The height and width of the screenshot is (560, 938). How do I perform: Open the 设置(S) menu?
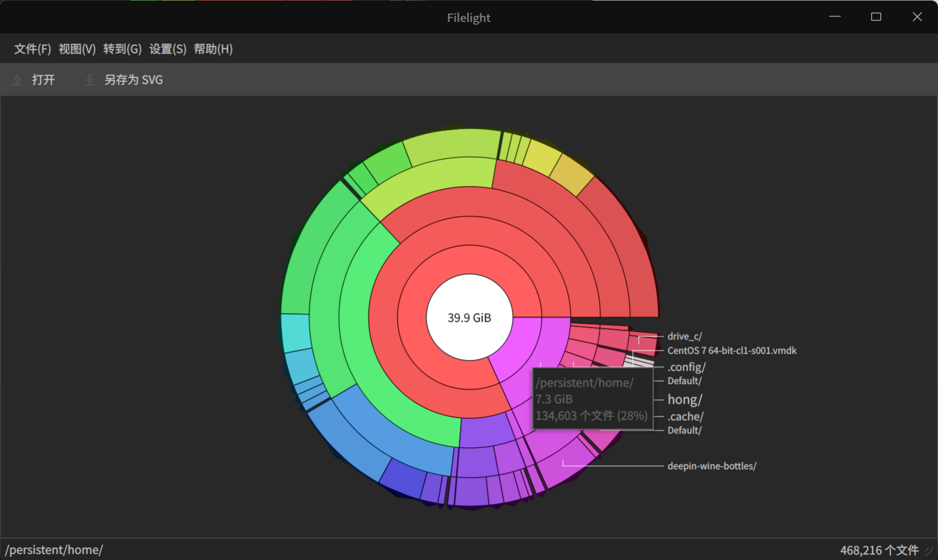click(168, 49)
